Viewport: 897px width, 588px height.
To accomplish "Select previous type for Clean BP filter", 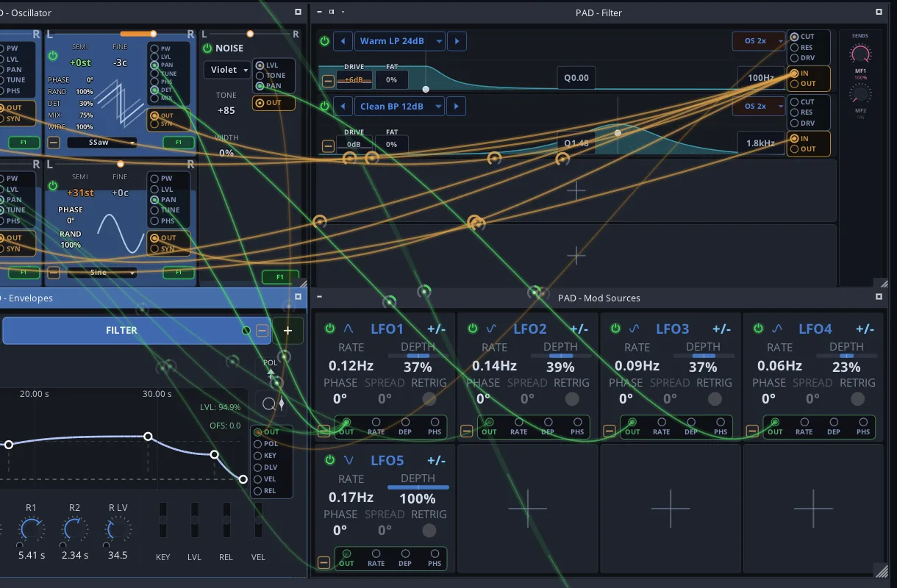I will click(x=342, y=106).
